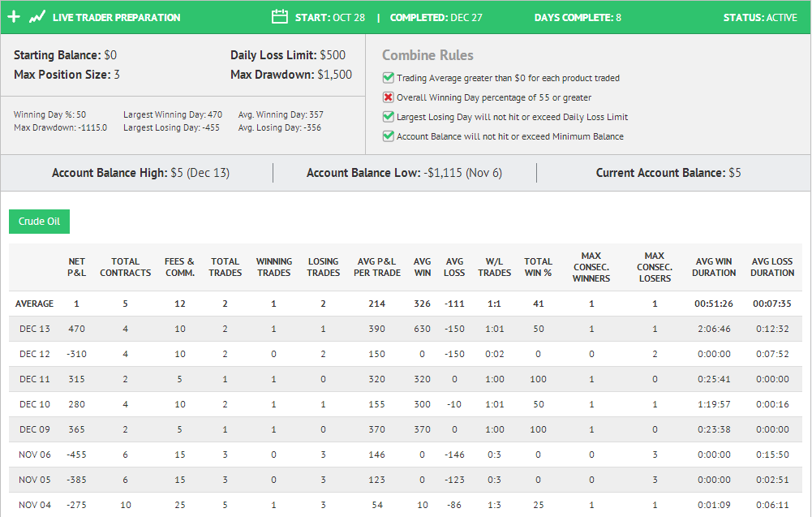The height and width of the screenshot is (517, 812).
Task: Click Largest Losing Day: -455 stat
Action: (171, 127)
